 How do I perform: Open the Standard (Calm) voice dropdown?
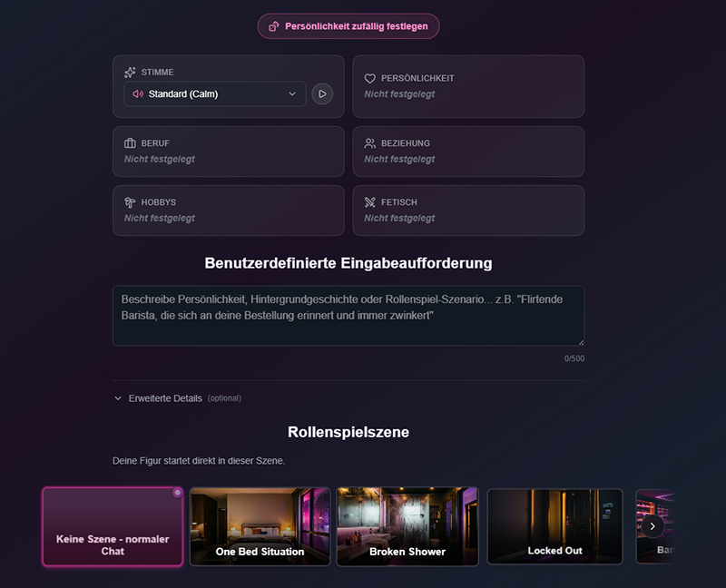click(x=215, y=94)
